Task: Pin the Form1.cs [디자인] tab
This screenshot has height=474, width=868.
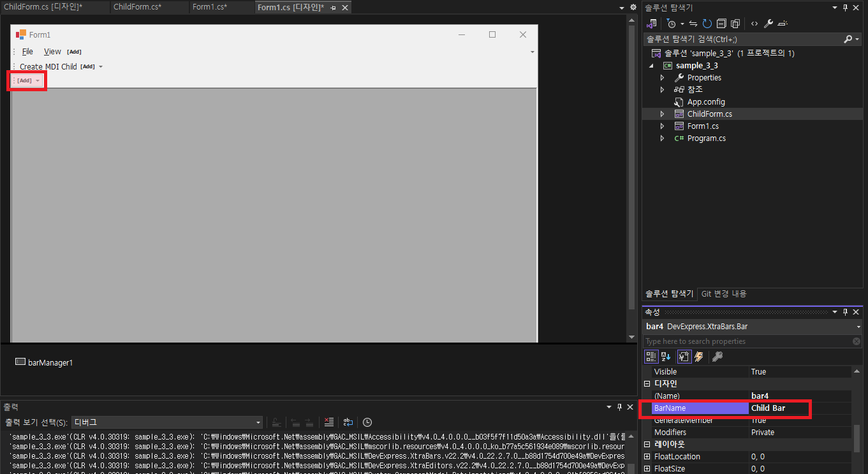Action: pos(334,8)
